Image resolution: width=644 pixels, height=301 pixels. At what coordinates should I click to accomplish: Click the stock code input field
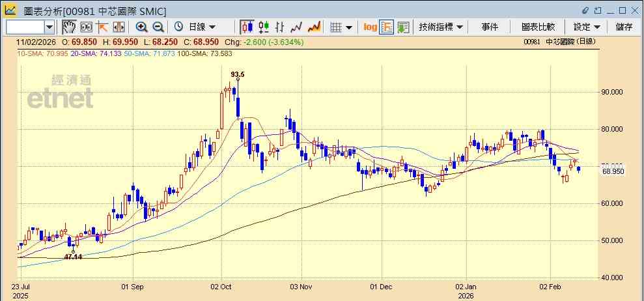click(x=25, y=27)
